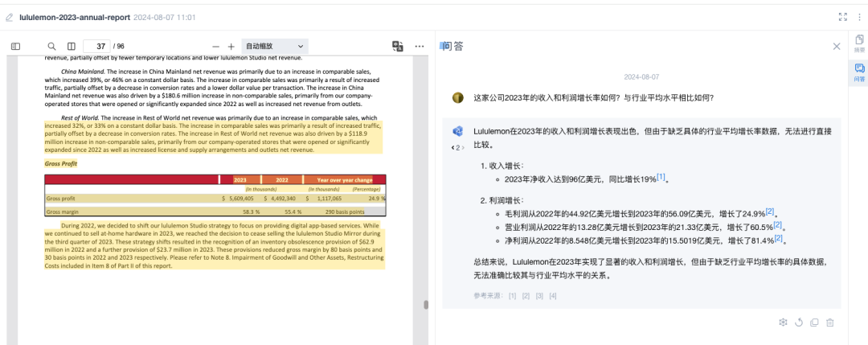
Task: Open citation [1] after 同比增长19%
Action: pos(661,177)
